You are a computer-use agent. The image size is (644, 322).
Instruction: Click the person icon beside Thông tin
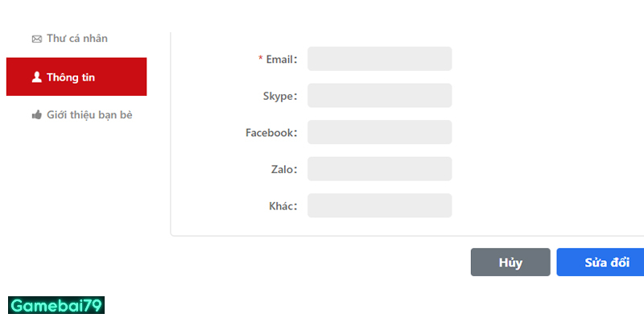coord(36,77)
